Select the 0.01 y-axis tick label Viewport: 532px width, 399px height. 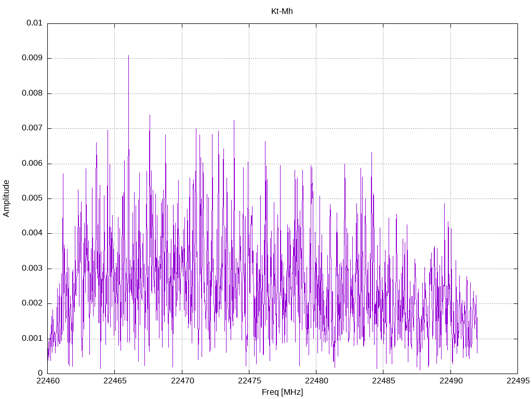[34, 23]
